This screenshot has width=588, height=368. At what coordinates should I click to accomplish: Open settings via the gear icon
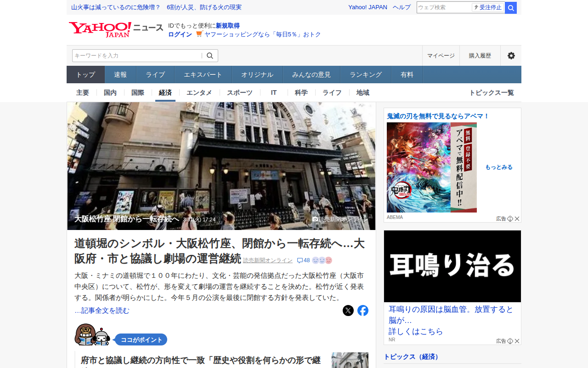(511, 56)
